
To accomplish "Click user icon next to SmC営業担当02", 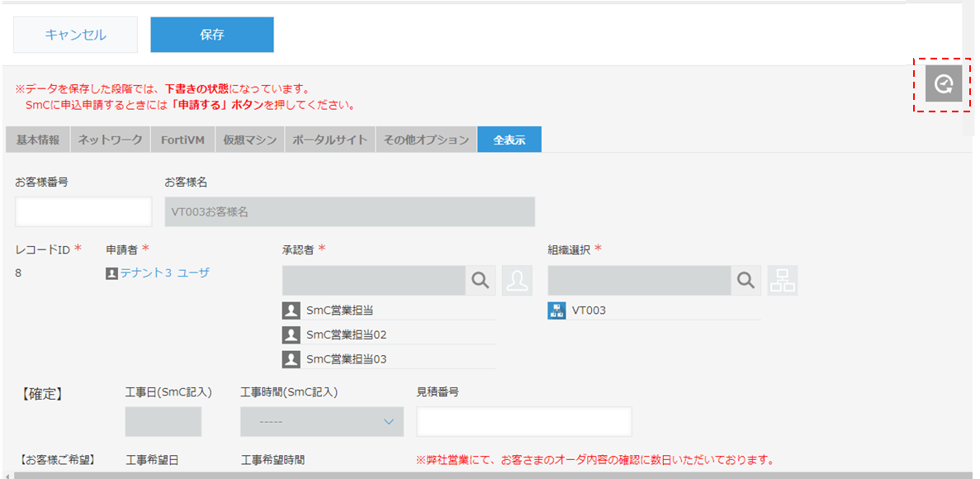I will (x=290, y=335).
